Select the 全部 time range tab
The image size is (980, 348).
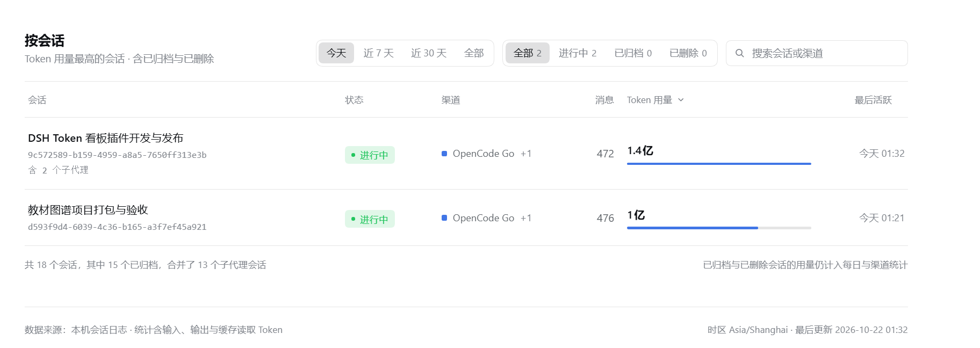[474, 53]
